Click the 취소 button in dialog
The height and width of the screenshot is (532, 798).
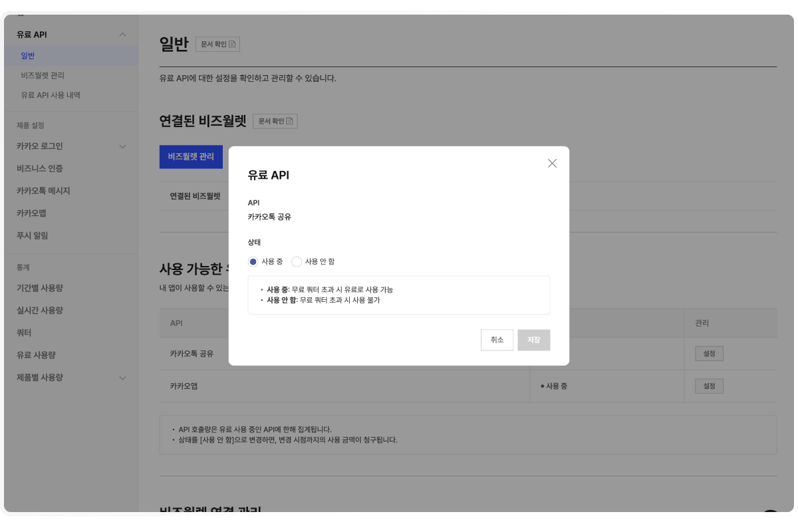click(x=497, y=340)
